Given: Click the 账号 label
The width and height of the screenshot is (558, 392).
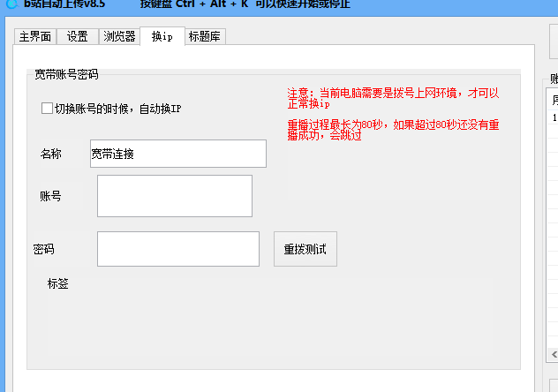Looking at the screenshot, I should (50, 196).
